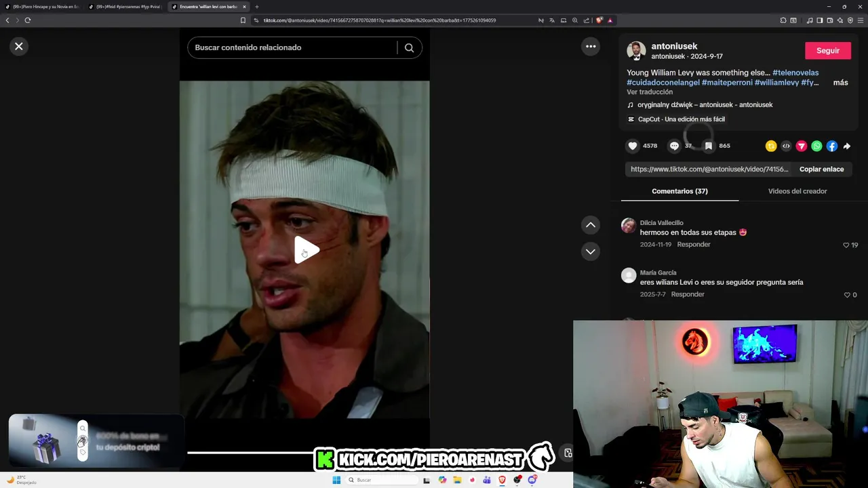868x488 pixels.
Task: Switch to #feid #pieroarenas browser tab
Action: click(125, 7)
